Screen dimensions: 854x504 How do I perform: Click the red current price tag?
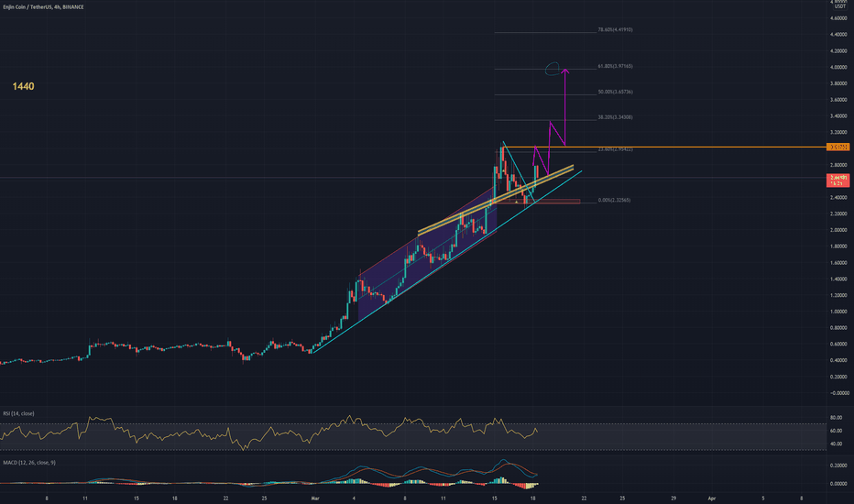(x=838, y=181)
